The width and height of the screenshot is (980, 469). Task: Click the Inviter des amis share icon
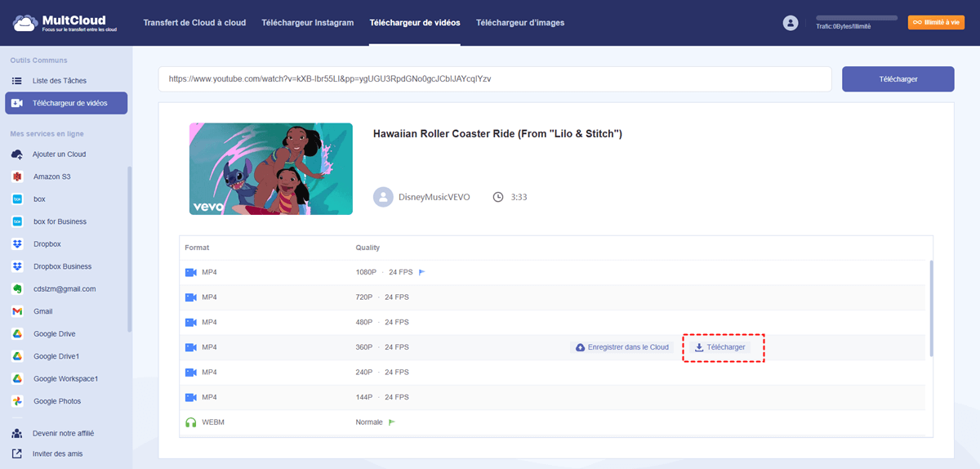coord(16,453)
